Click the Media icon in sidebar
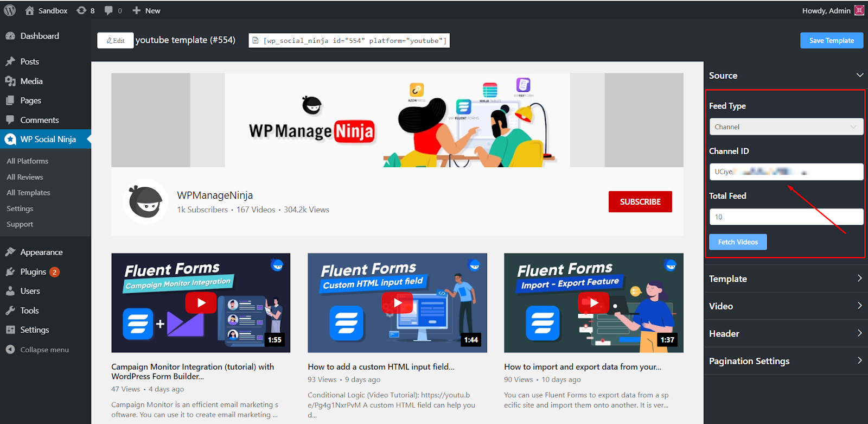 [x=10, y=81]
